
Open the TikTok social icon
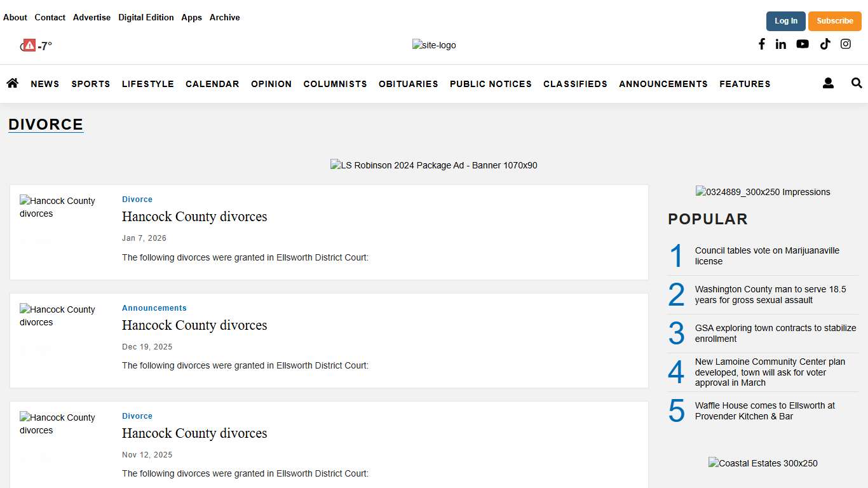click(825, 44)
